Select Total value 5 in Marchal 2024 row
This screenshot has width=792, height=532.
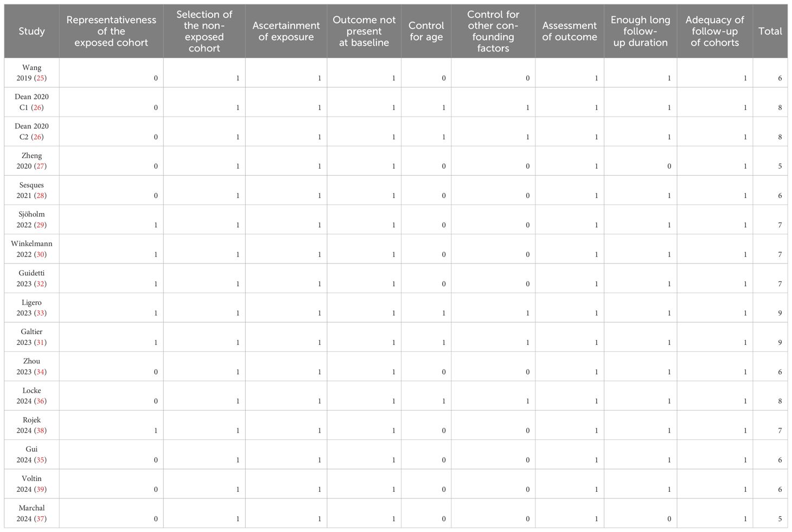click(x=780, y=518)
